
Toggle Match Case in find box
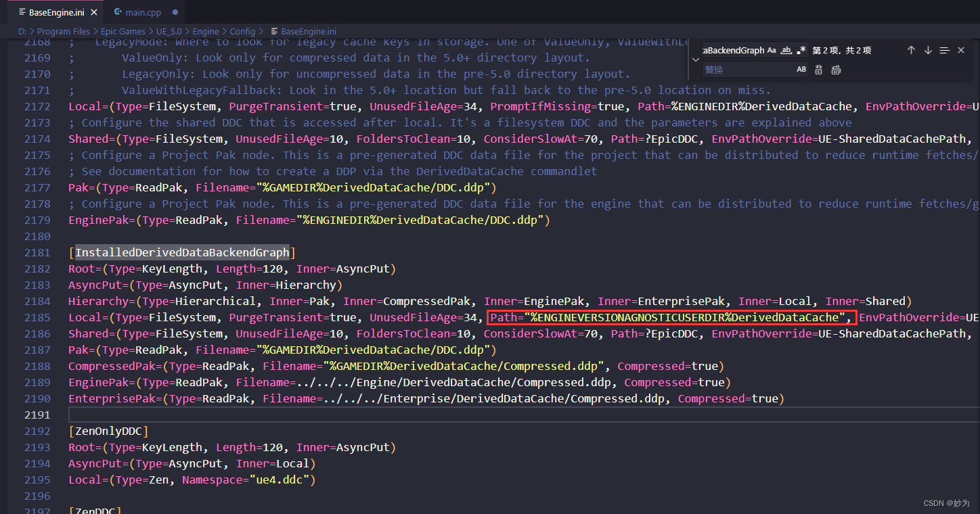pyautogui.click(x=772, y=50)
